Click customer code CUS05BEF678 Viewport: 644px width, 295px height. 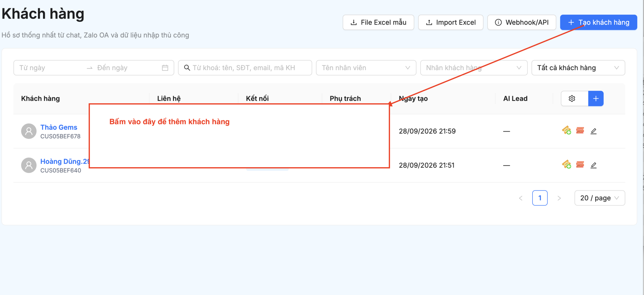(60, 136)
